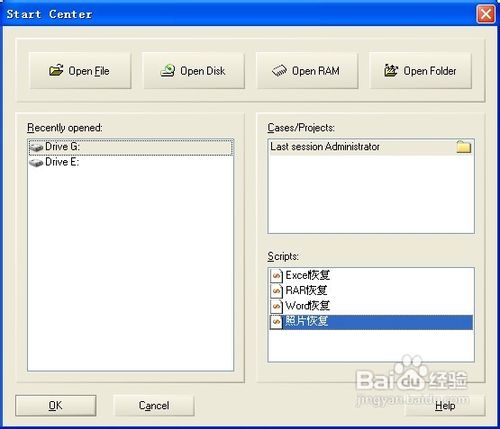
Task: Close the Start Center window
Action: click(x=486, y=14)
